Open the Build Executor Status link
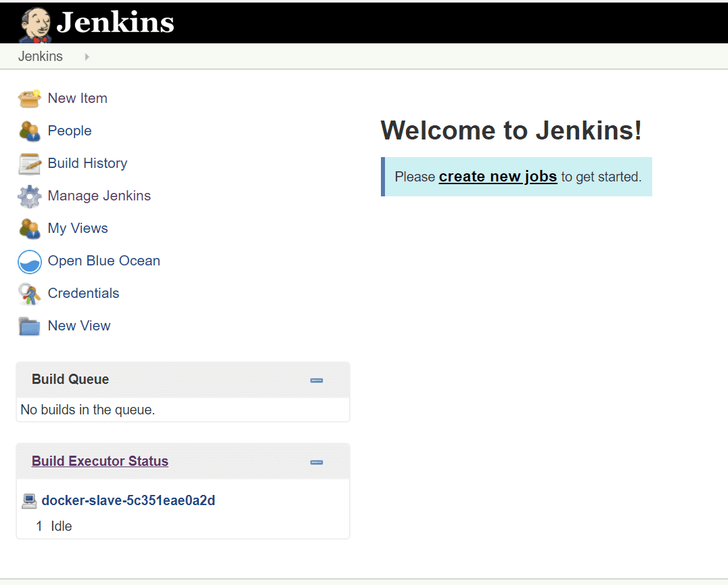Image resolution: width=728 pixels, height=585 pixels. (x=100, y=462)
